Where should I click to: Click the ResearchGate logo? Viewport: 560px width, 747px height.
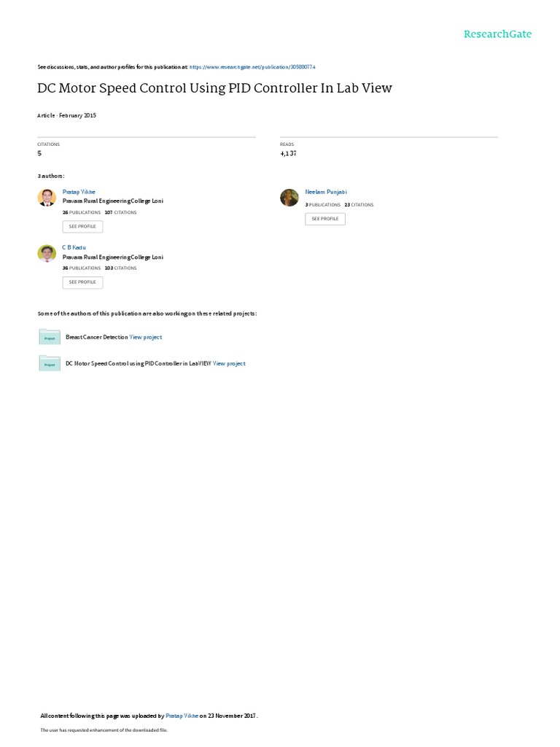[497, 34]
